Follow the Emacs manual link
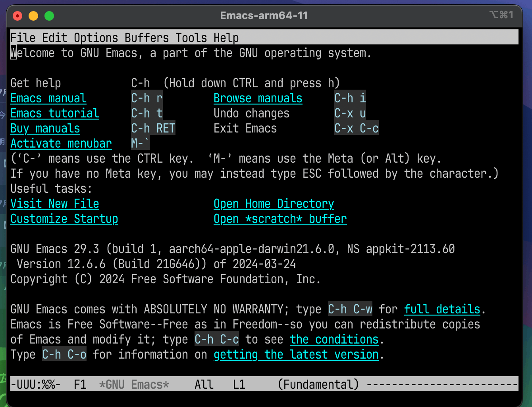Screen dimensions: 532x407 48,98
